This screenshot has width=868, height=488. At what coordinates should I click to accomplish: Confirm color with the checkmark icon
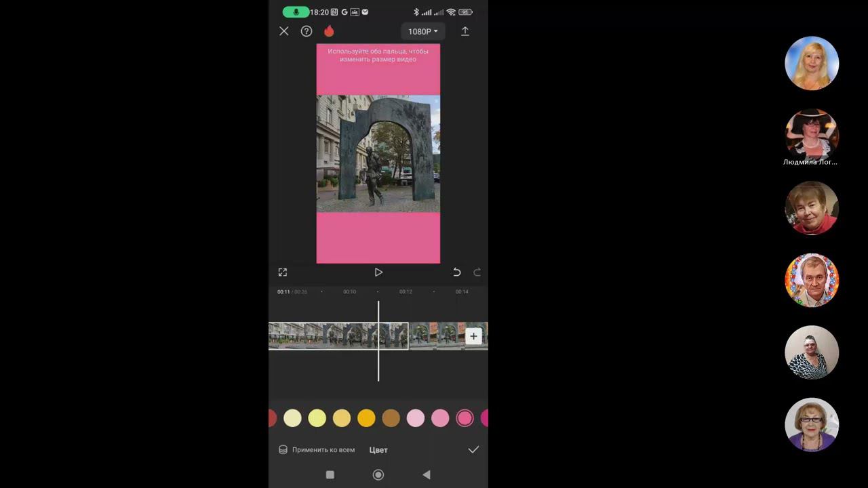tap(473, 449)
